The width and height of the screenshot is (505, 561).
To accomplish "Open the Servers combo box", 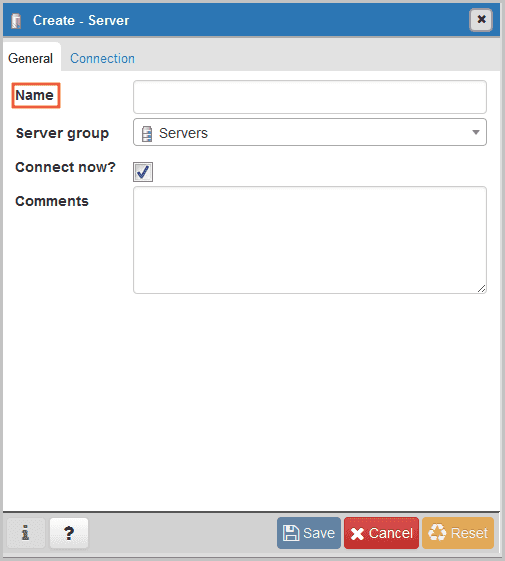I will pyautogui.click(x=310, y=132).
